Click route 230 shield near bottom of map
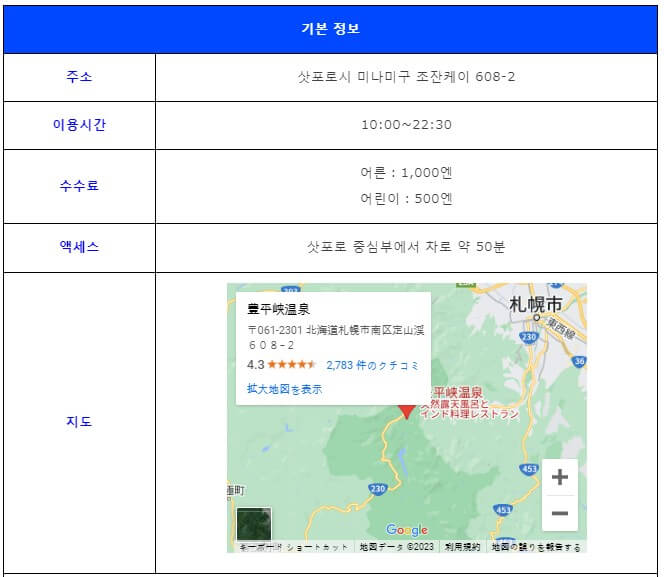Image resolution: width=664 pixels, height=577 pixels. click(x=378, y=489)
